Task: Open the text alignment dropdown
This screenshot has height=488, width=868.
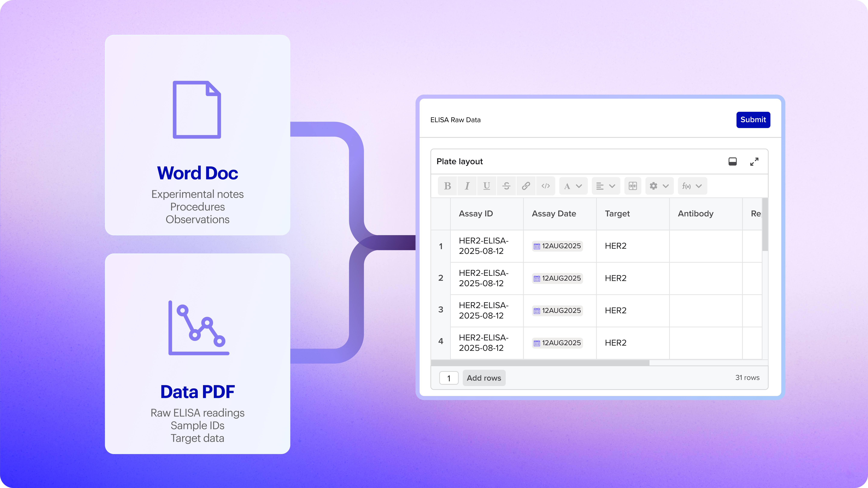Action: tap(605, 186)
